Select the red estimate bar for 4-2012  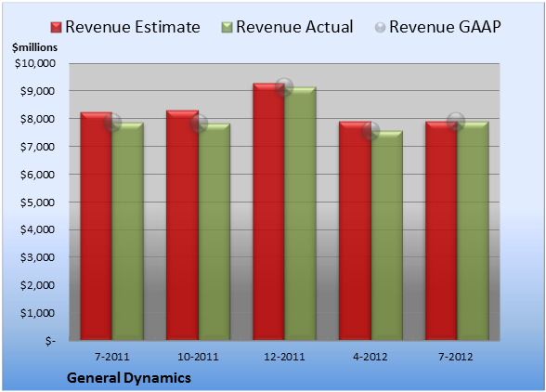355,230
